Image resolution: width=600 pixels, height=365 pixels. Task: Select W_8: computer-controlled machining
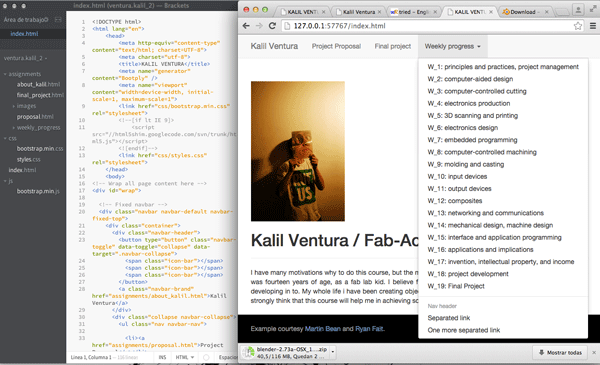click(x=482, y=152)
